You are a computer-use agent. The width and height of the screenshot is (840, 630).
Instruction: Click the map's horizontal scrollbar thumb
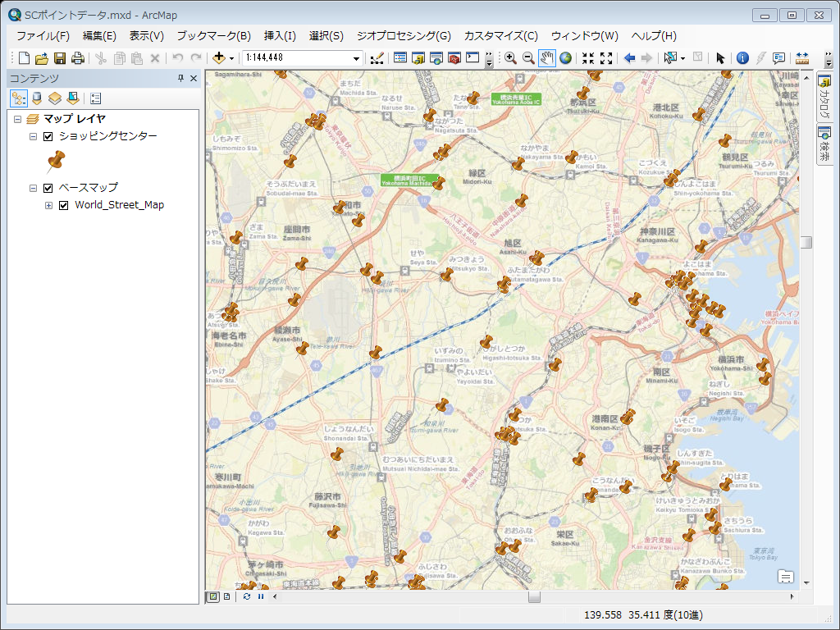coord(534,596)
